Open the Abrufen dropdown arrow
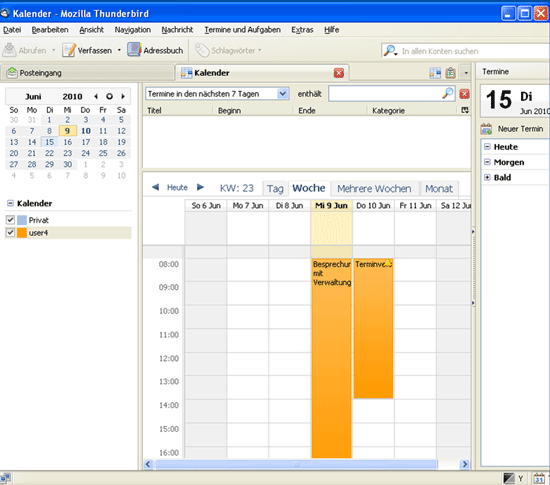Viewport: 550px width, 485px height. click(53, 50)
